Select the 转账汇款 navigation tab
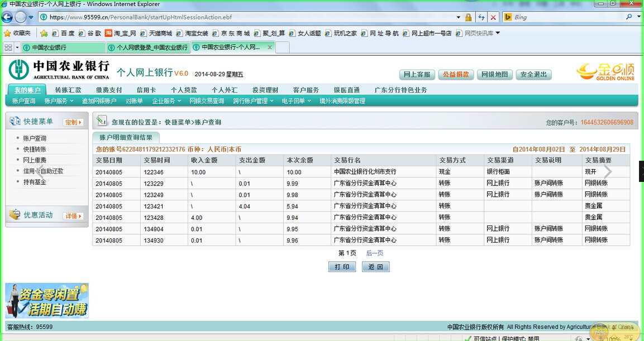 pos(68,90)
